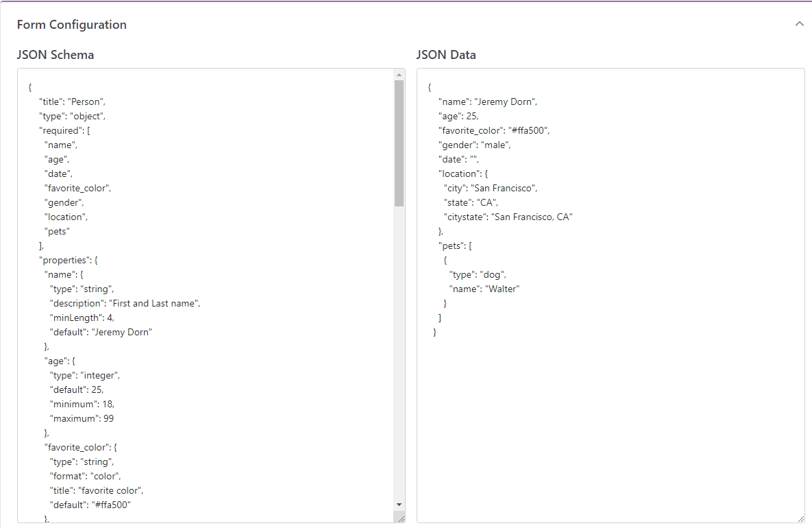Viewport: 812px width, 528px height.
Task: Click the "type": "integer" line
Action: coord(84,376)
